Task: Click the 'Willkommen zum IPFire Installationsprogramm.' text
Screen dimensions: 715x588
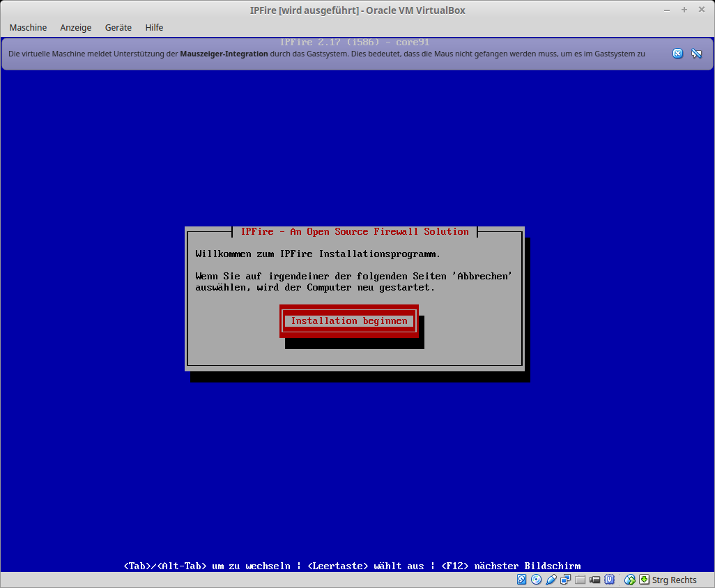Action: (x=318, y=254)
